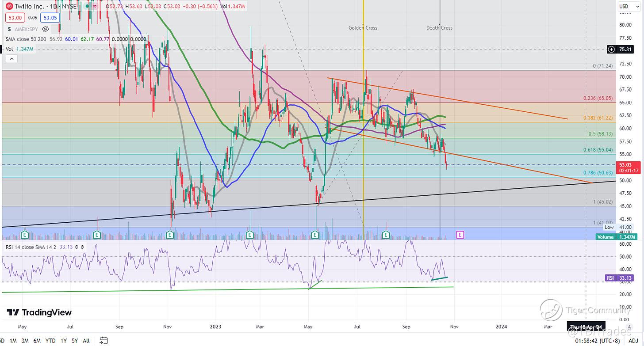The image size is (644, 346).
Task: Select the 0.236 (65.05) Fibonacci level label
Action: coord(598,99)
